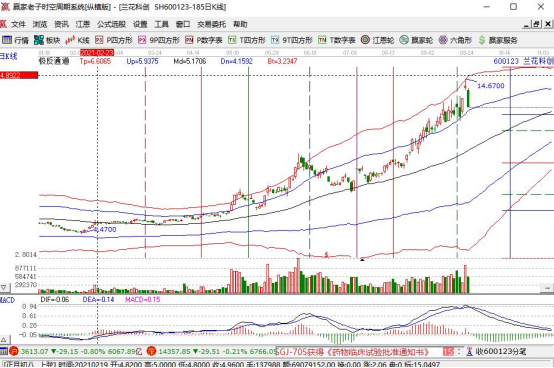Click the 14.6700 high price label
The width and height of the screenshot is (554, 368).
click(x=491, y=86)
